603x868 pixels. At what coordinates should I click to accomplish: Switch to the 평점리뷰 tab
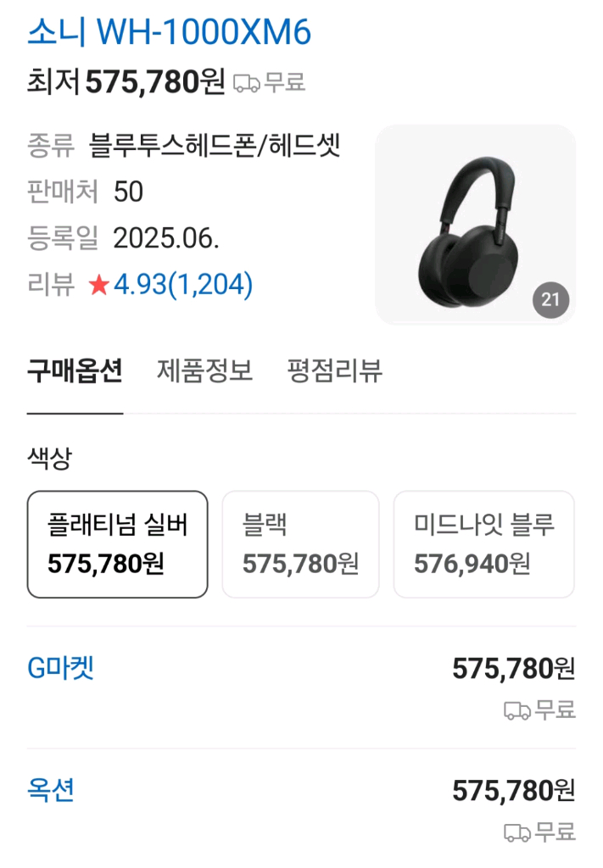pos(334,371)
